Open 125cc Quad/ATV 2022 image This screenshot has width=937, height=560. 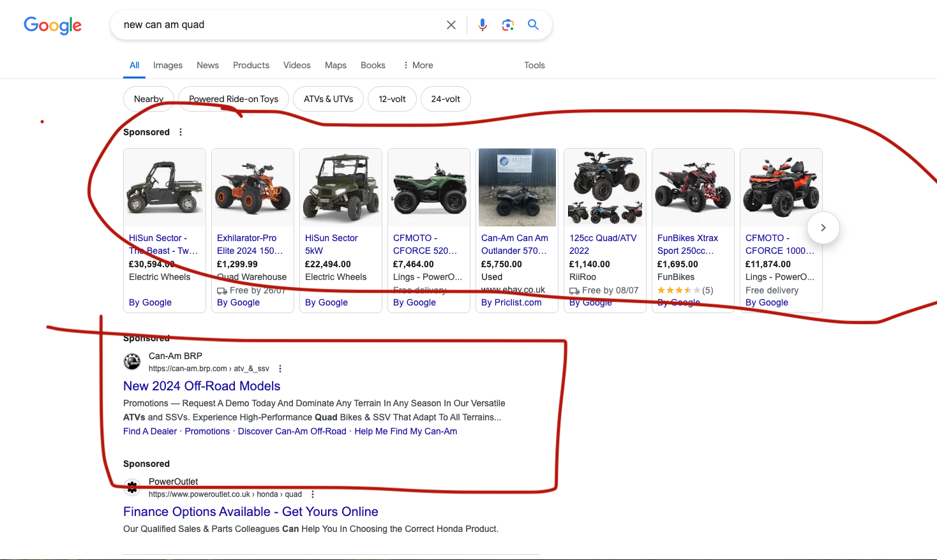[x=605, y=188]
